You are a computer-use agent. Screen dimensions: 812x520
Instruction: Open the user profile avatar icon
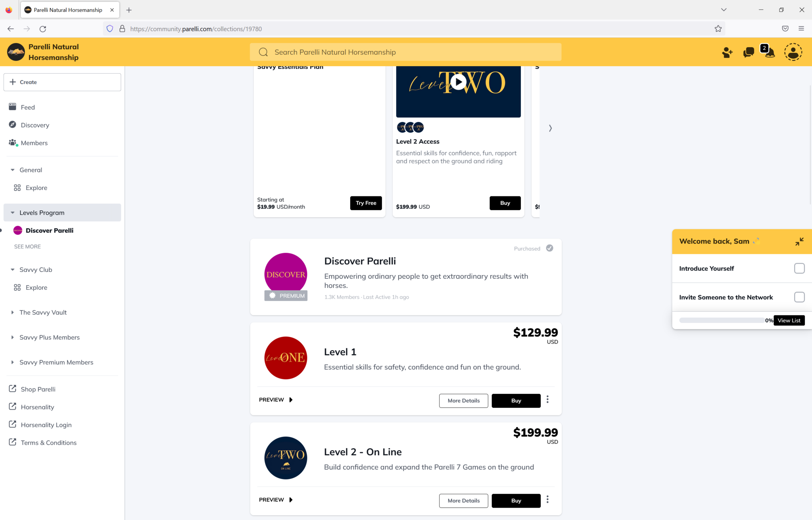793,52
